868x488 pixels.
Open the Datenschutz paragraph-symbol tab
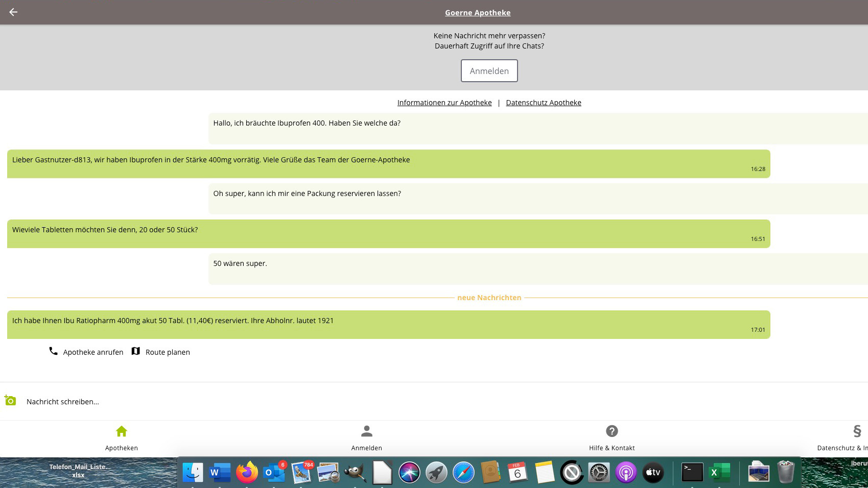[x=856, y=437]
